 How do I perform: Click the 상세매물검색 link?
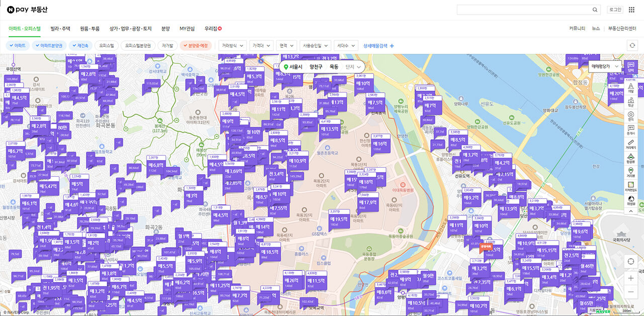pyautogui.click(x=375, y=46)
